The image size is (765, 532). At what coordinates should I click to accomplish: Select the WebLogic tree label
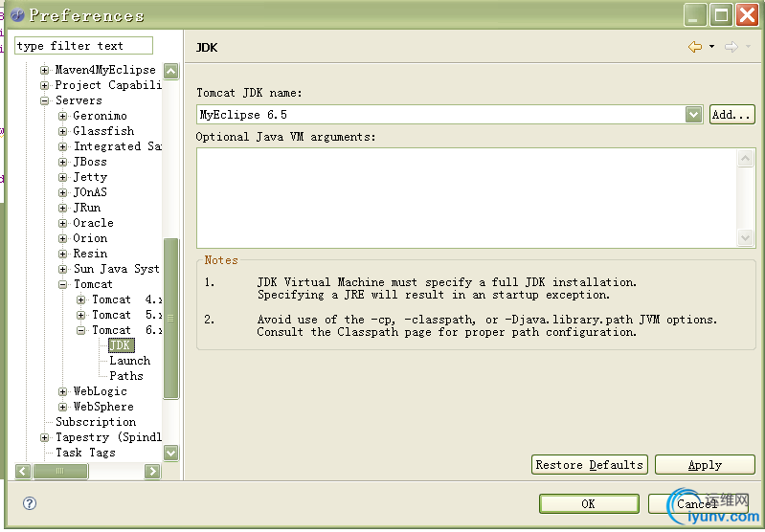[x=100, y=391]
